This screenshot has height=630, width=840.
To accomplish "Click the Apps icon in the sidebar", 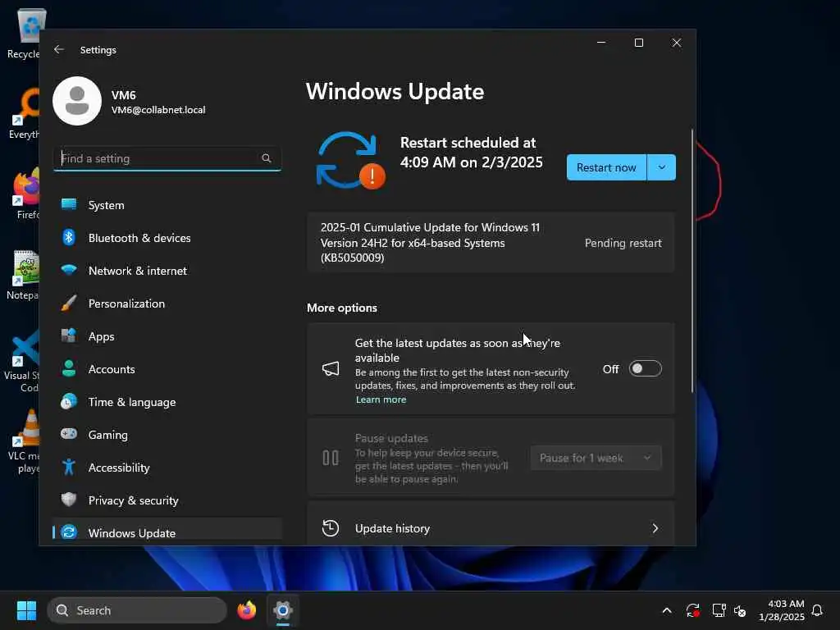I will click(x=69, y=336).
